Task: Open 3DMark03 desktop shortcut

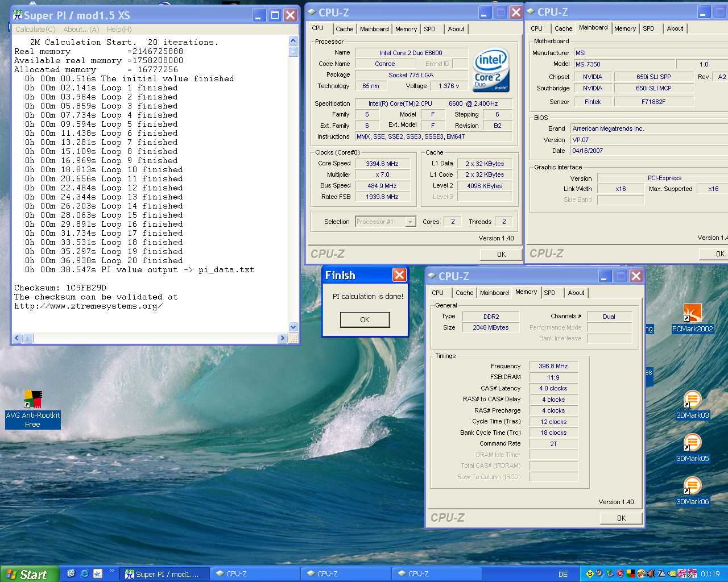Action: point(692,405)
